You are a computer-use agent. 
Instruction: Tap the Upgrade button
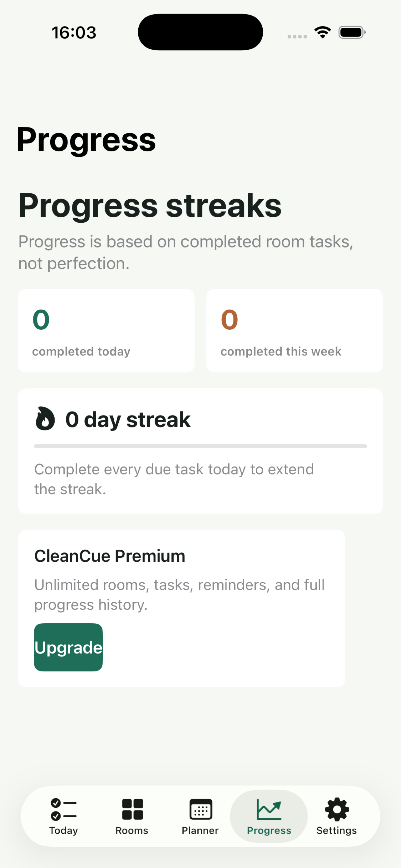pyautogui.click(x=68, y=647)
